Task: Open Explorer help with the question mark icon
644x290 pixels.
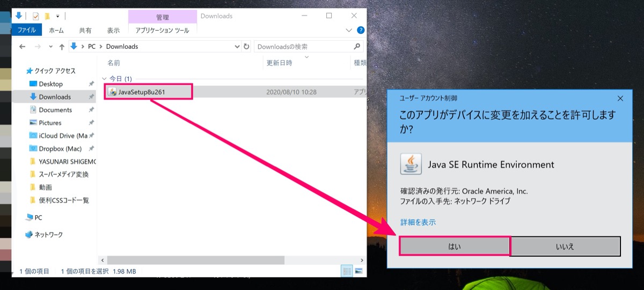Action: [x=361, y=31]
